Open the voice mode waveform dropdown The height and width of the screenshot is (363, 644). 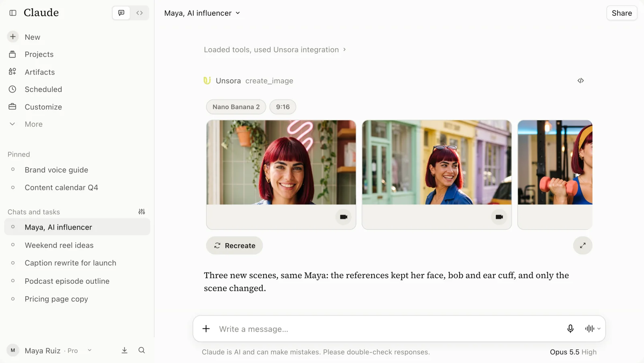[x=593, y=329]
